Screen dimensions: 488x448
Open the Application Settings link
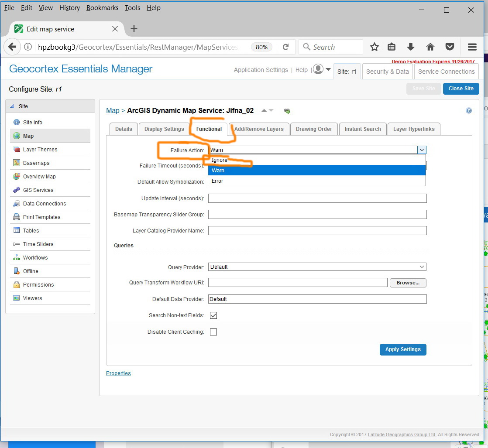(x=261, y=70)
